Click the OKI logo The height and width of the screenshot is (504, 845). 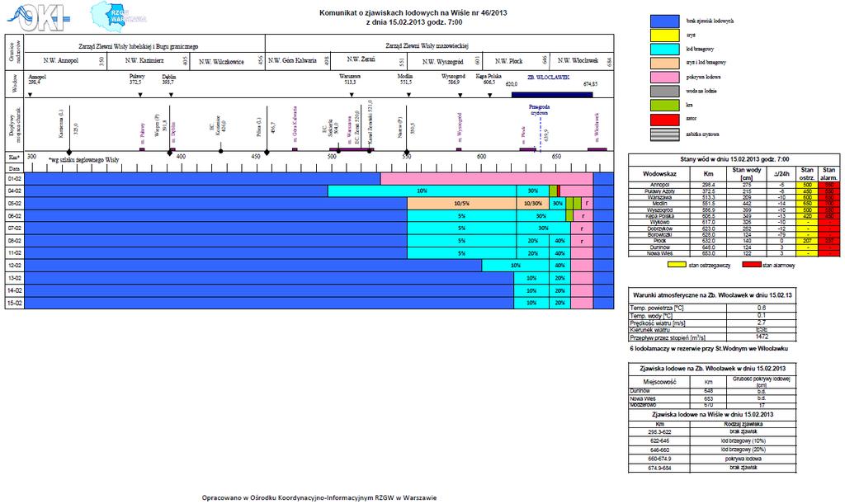(38, 18)
